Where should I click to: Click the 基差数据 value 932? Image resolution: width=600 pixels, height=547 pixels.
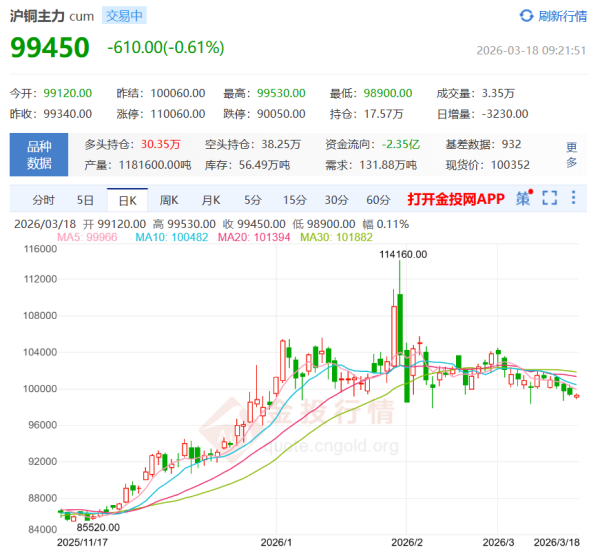[x=512, y=144]
